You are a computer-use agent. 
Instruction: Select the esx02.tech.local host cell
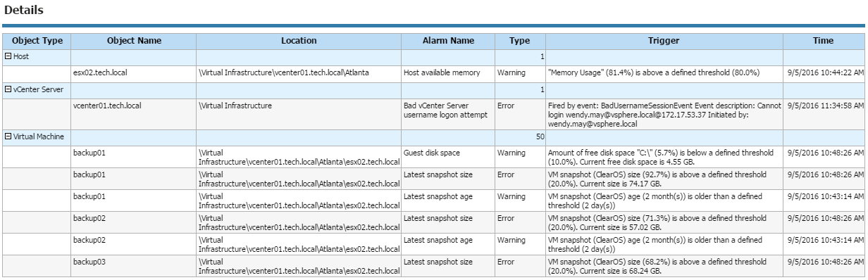pyautogui.click(x=134, y=72)
